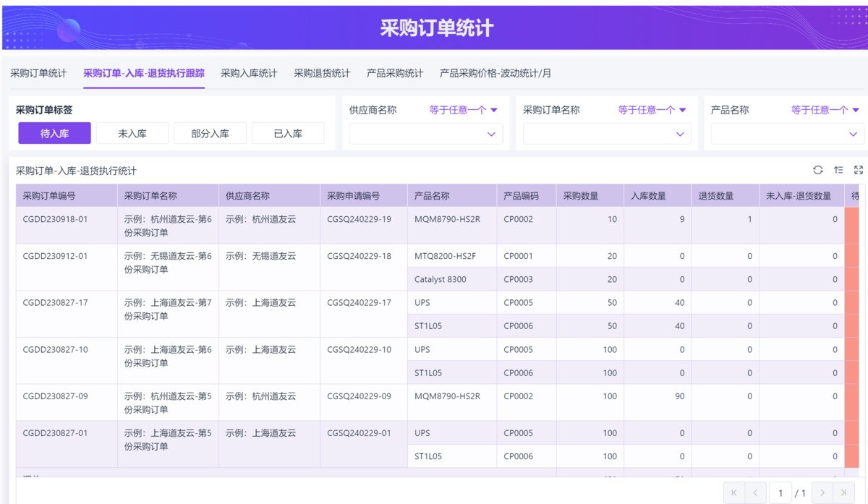The height and width of the screenshot is (504, 868).
Task: Toggle the 部分入库 order tag filter
Action: 210,133
